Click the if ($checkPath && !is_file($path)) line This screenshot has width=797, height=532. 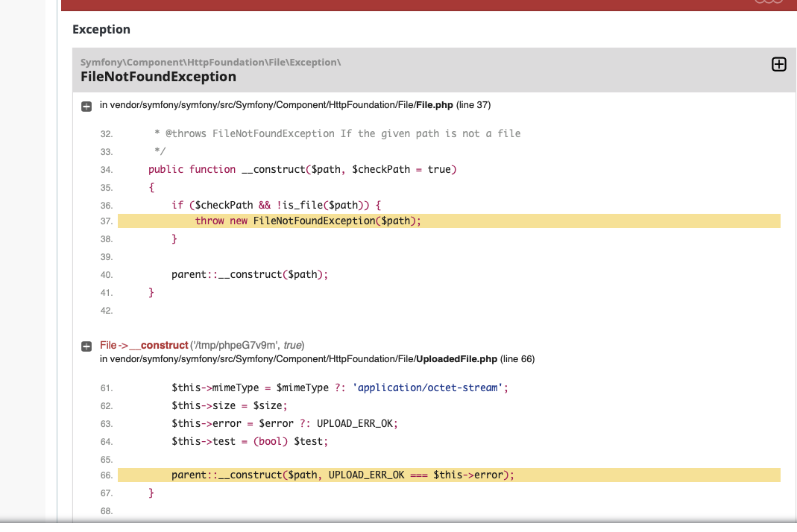pos(276,206)
